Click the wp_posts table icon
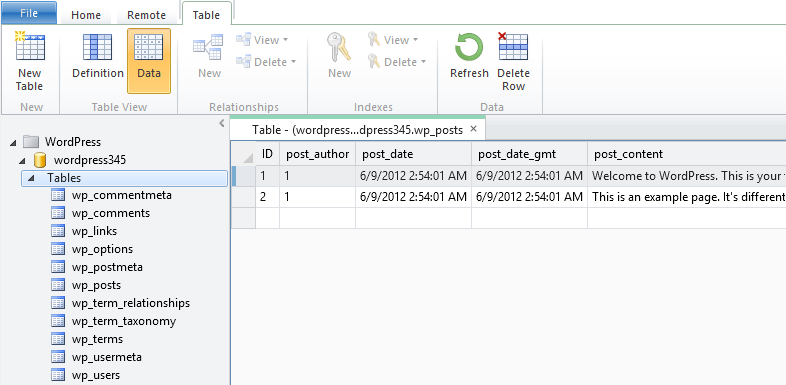The width and height of the screenshot is (786, 385). (x=58, y=285)
